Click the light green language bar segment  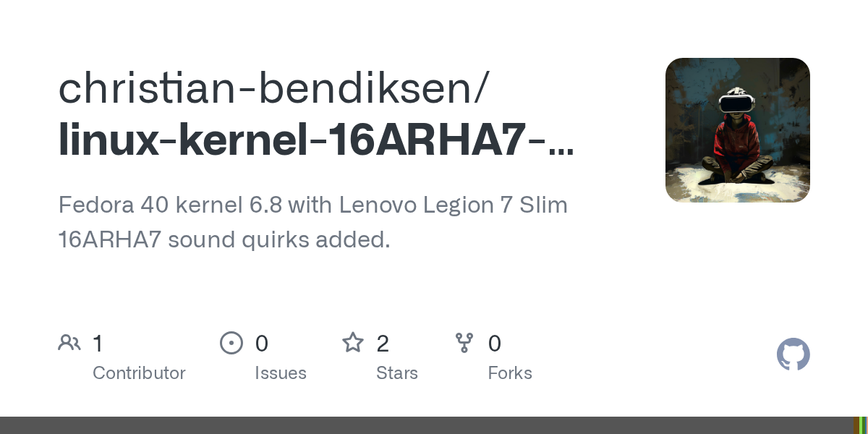pyautogui.click(x=861, y=425)
